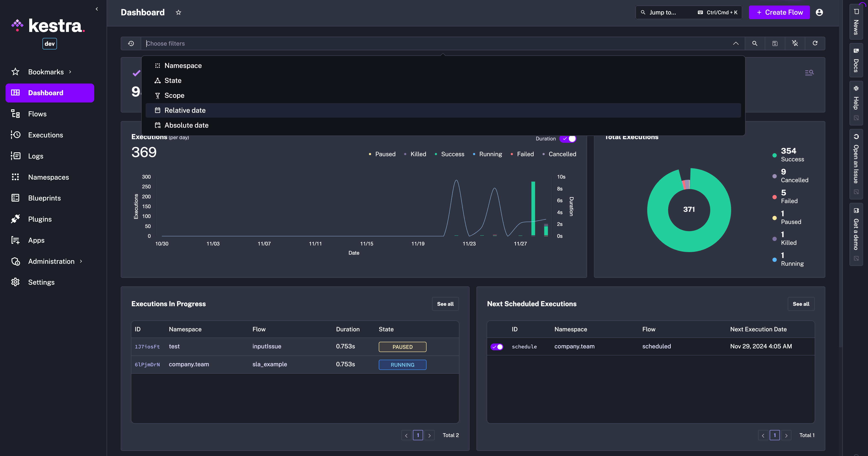The height and width of the screenshot is (456, 868).
Task: Toggle the auto-refresh disabled icon
Action: tap(795, 43)
